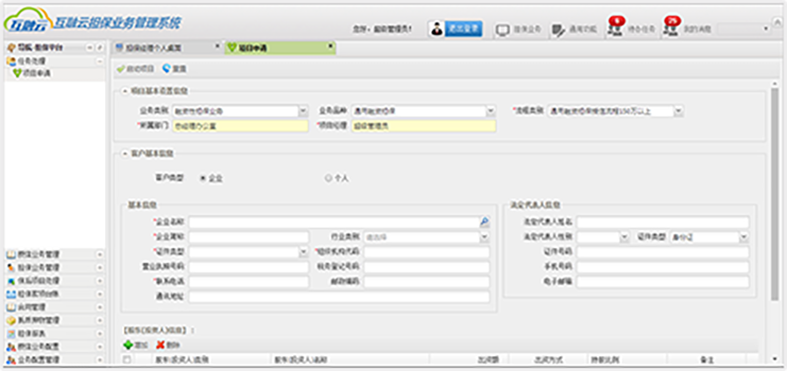Click the legal representative email field

pyautogui.click(x=663, y=282)
